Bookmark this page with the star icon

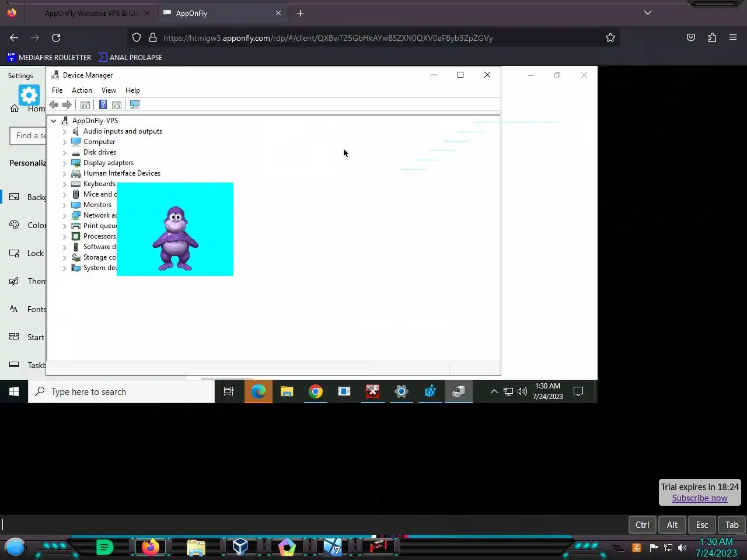(610, 38)
